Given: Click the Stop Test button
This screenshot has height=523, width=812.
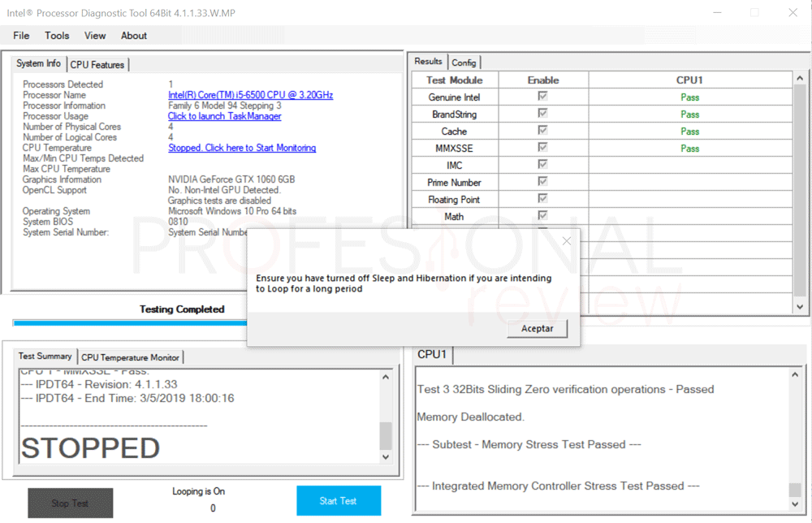Looking at the screenshot, I should 71,503.
